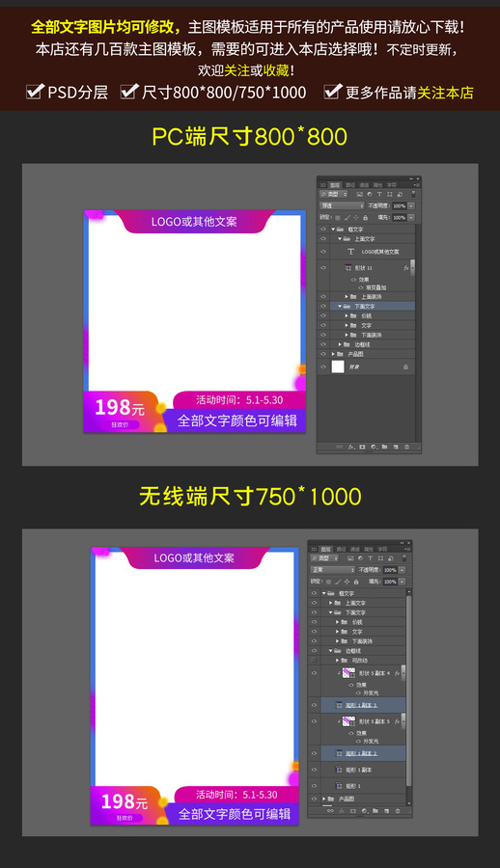Click new group folder icon in 800*800 panel
Image resolution: width=500 pixels, height=868 pixels.
coord(385,447)
